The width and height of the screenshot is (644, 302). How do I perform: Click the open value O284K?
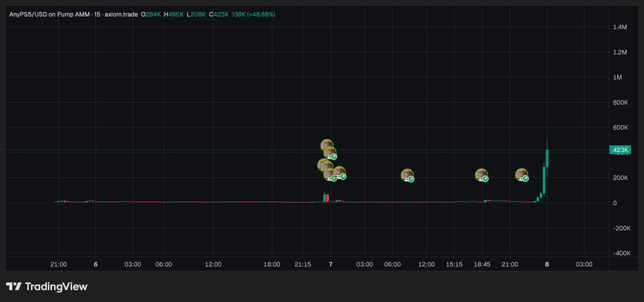[151, 14]
